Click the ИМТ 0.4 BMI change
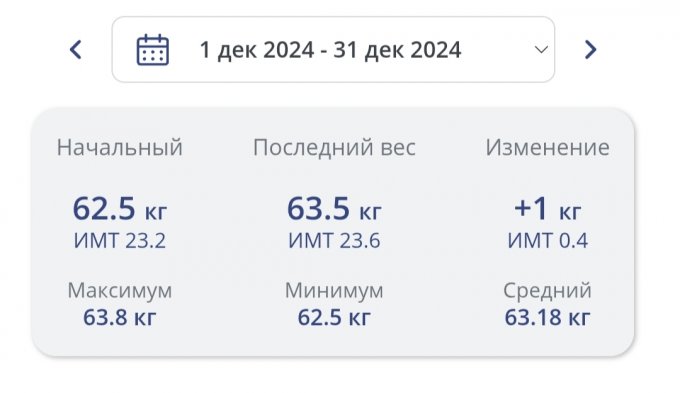 [x=547, y=241]
